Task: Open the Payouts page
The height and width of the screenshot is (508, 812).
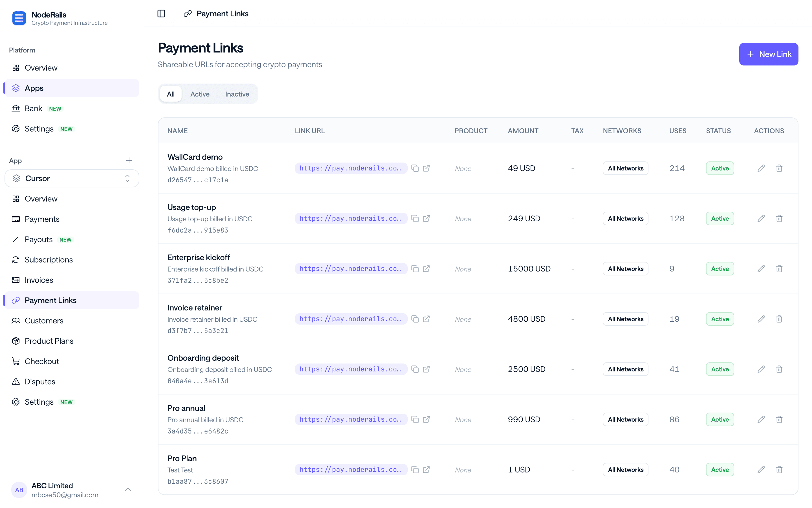Action: [x=72, y=240]
